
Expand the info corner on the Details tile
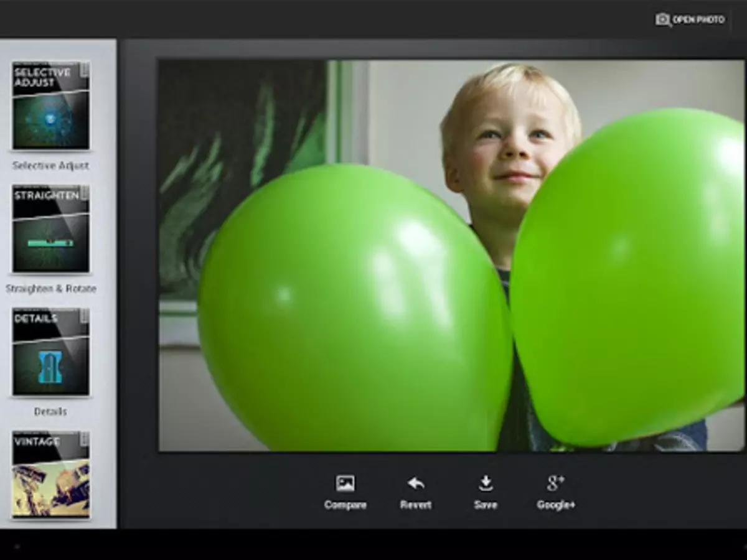point(84,316)
